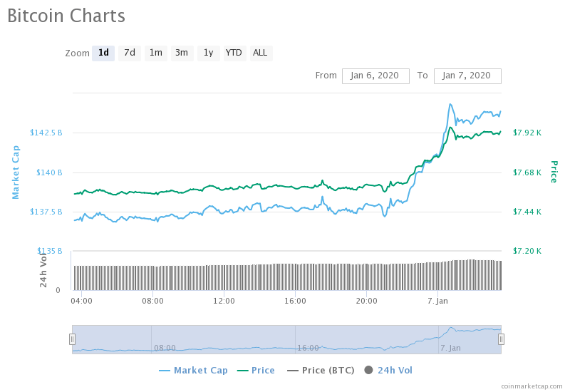Viewport: 570px width, 392px height.
Task: Click the 12:00 time axis label
Action: pyautogui.click(x=224, y=301)
